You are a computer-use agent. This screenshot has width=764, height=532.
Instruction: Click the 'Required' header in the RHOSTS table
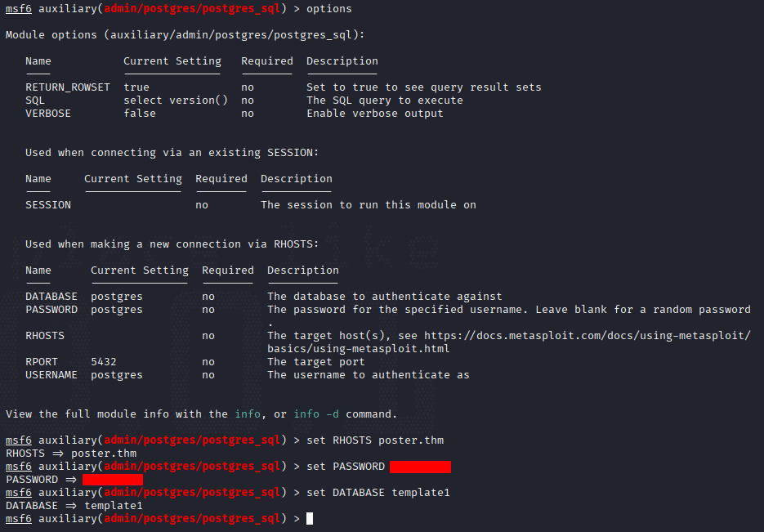228,270
